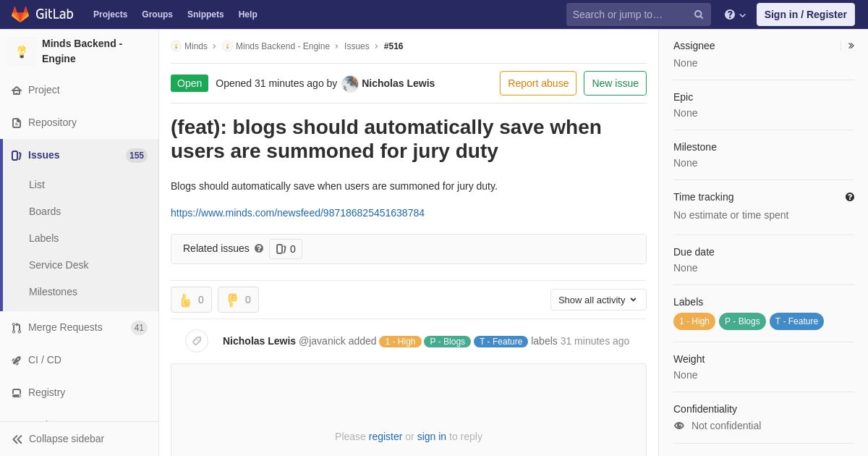Collapse the right sidebar with double chevron
868x456 pixels.
851,46
